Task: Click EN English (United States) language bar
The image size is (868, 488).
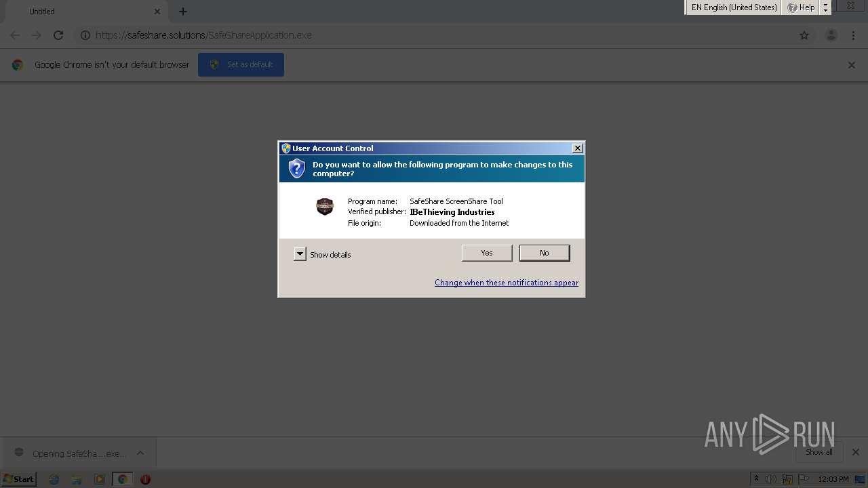Action: point(734,7)
